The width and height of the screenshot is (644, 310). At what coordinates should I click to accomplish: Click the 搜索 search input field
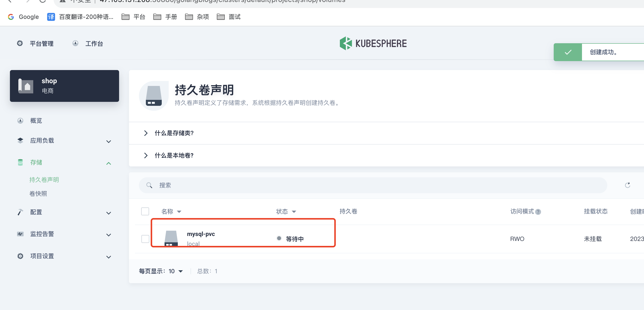(x=373, y=185)
